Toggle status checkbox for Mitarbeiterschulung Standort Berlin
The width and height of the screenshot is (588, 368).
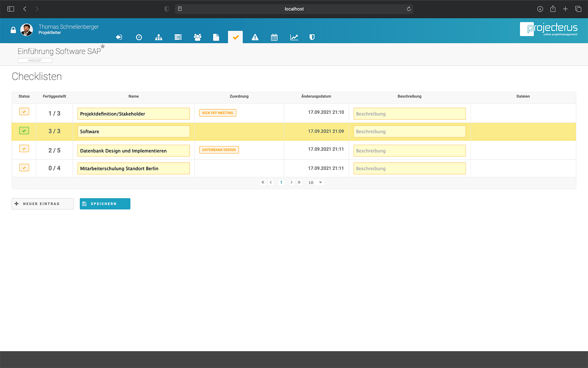24,168
